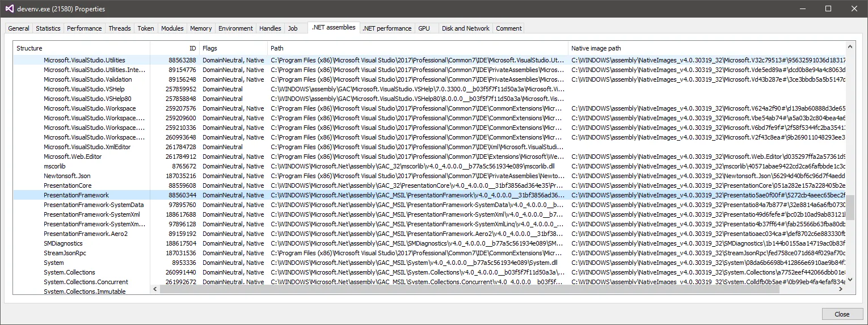Click native image path containing SMDiagnostics
Screen dimensions: 868x325
pos(708,243)
